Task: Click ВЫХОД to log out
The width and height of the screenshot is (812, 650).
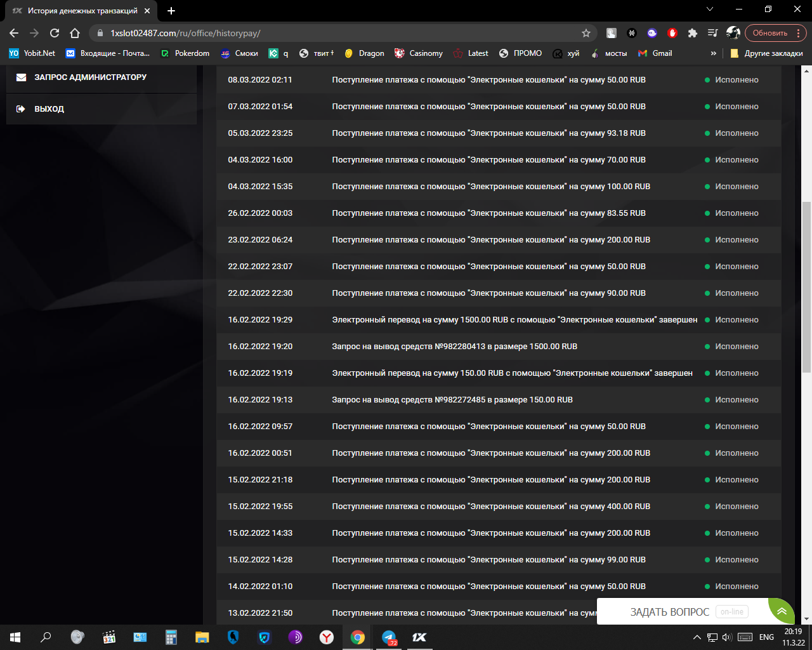Action: 49,109
